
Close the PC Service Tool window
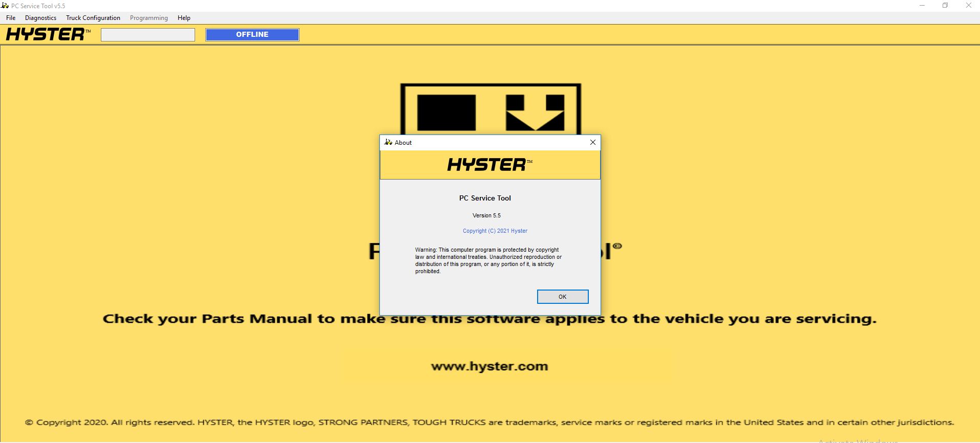pos(968,6)
